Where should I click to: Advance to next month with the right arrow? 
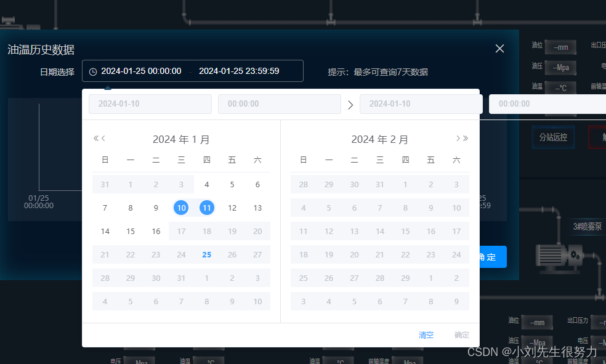pos(458,138)
